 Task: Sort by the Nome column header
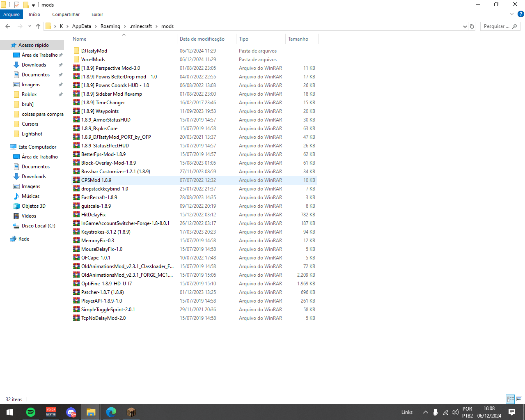point(124,39)
